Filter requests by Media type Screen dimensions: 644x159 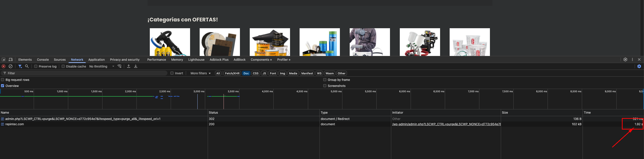click(293, 73)
